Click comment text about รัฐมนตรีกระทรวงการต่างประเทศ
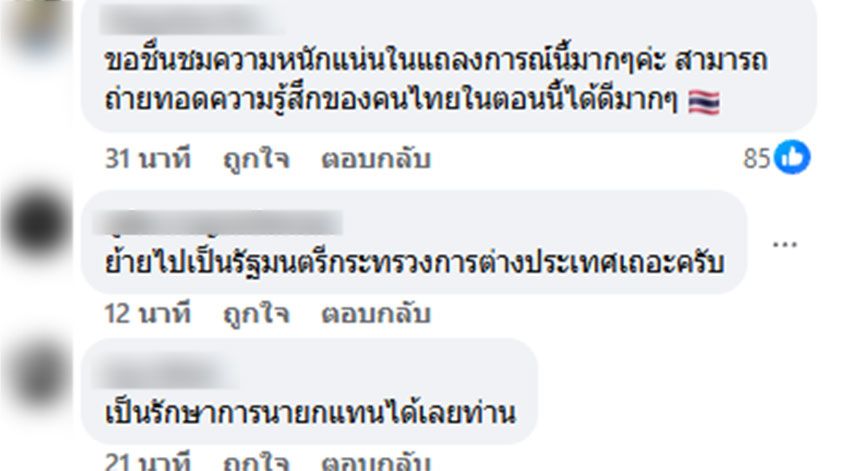 click(x=414, y=263)
